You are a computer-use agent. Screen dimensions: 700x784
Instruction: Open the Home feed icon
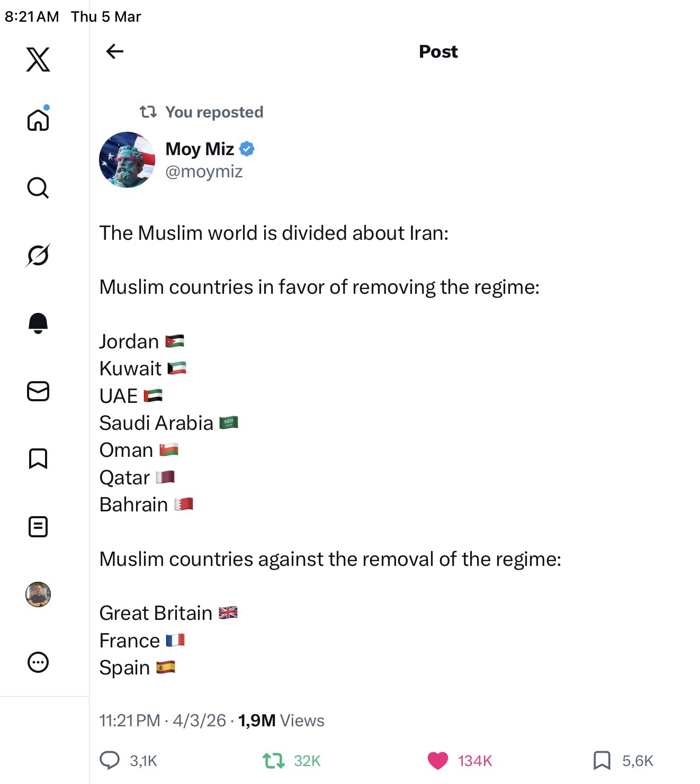[x=38, y=120]
